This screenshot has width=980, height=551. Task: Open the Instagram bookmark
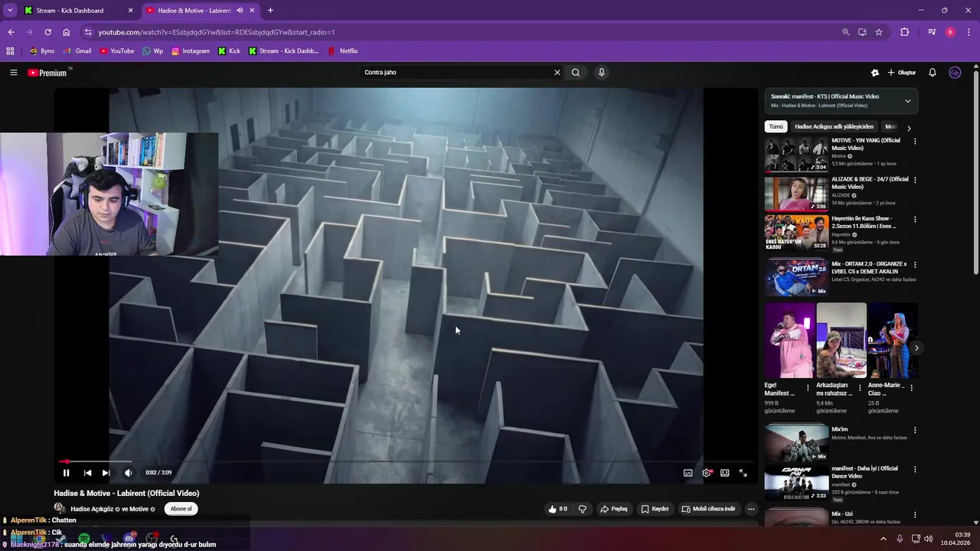point(191,51)
